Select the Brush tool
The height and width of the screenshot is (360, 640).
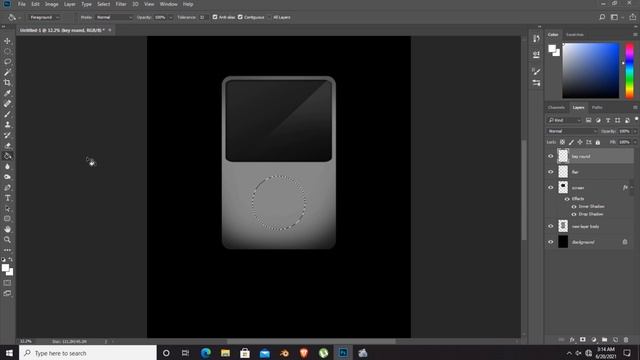[7, 114]
